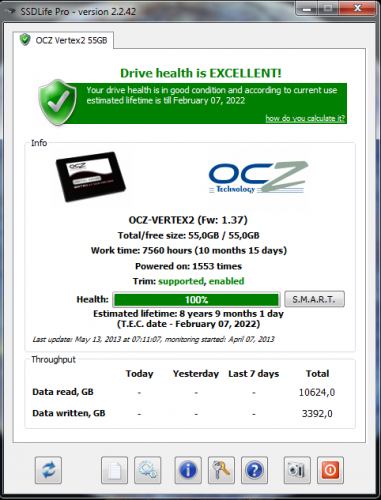Screen dimensions: 381x500
Task: Click the 'Yesterday' column header
Action: coord(196,374)
